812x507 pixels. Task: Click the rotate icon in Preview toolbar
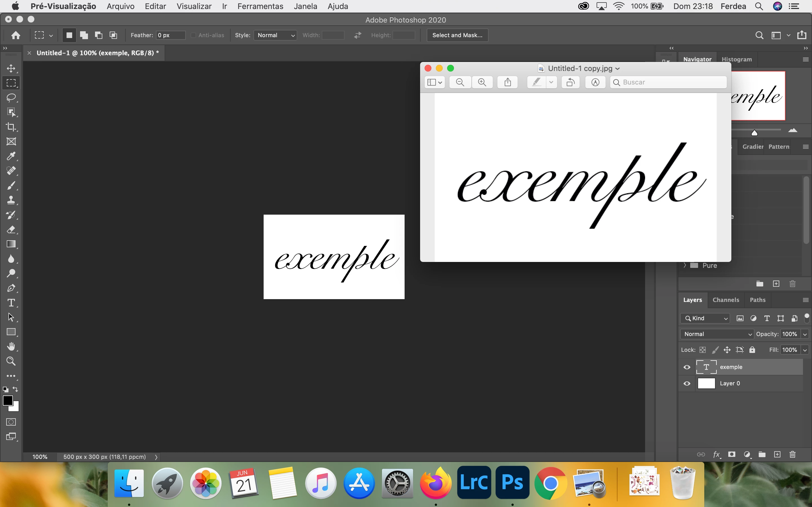pos(570,82)
